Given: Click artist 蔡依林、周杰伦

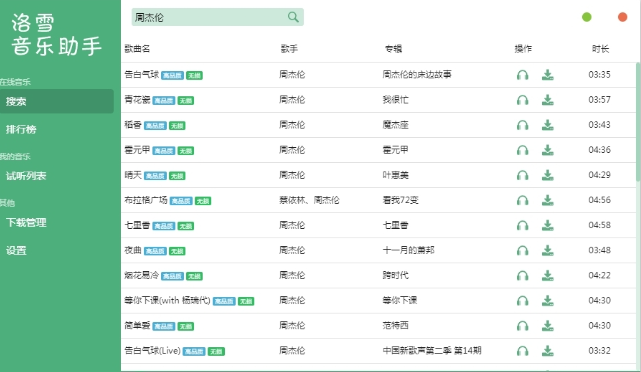Looking at the screenshot, I should tap(309, 200).
